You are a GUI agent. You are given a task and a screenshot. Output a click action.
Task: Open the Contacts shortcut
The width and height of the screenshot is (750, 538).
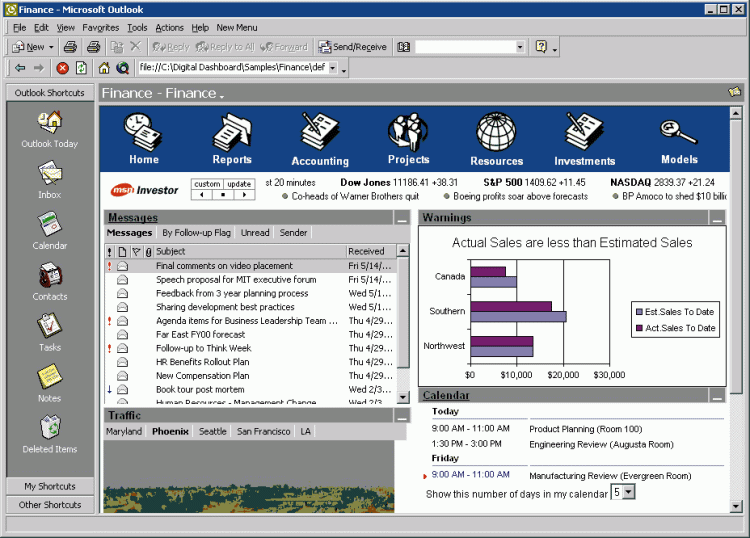pyautogui.click(x=49, y=282)
